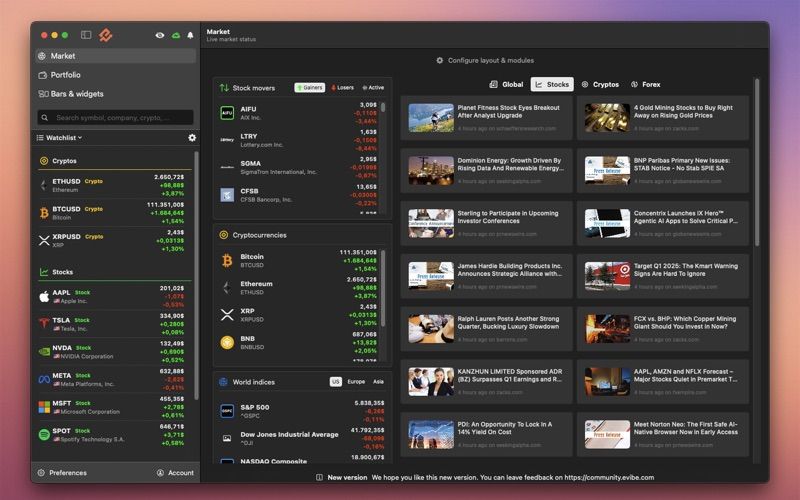The width and height of the screenshot is (800, 500).
Task: Click the NVIDIA logo next to NVDA
Action: point(44,352)
